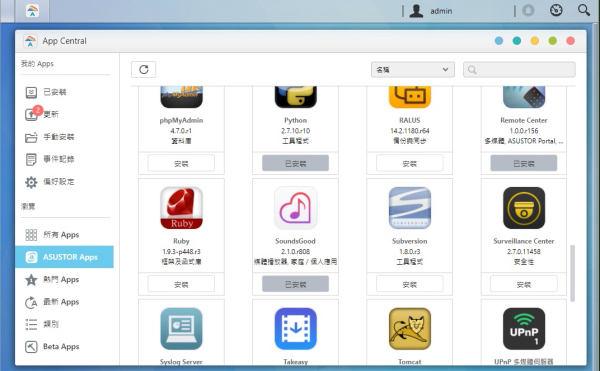Open manual install (手動安裝) section
The height and width of the screenshot is (371, 600).
pyautogui.click(x=64, y=137)
